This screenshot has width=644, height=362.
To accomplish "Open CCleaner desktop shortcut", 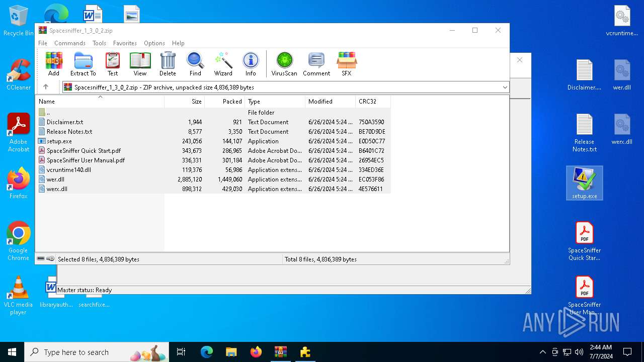I will click(18, 74).
